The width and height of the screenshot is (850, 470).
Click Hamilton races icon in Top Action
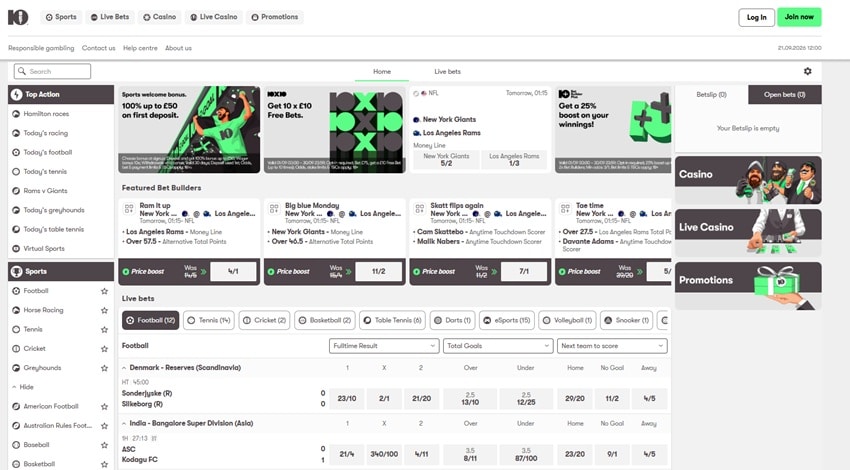(16, 114)
